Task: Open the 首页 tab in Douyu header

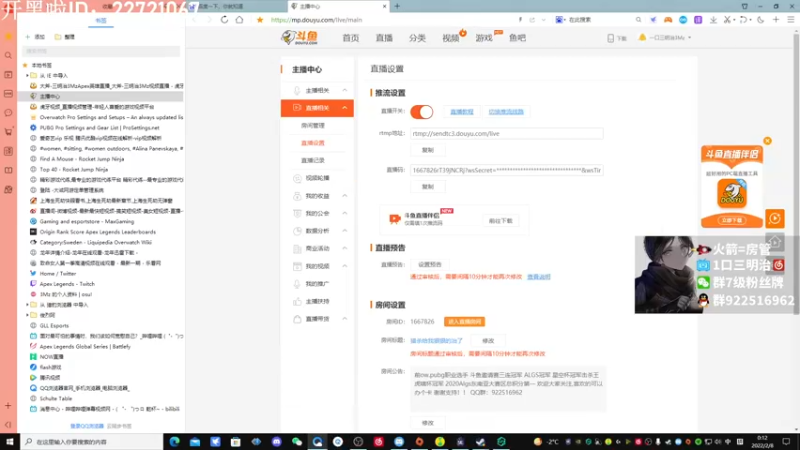Action: 351,38
